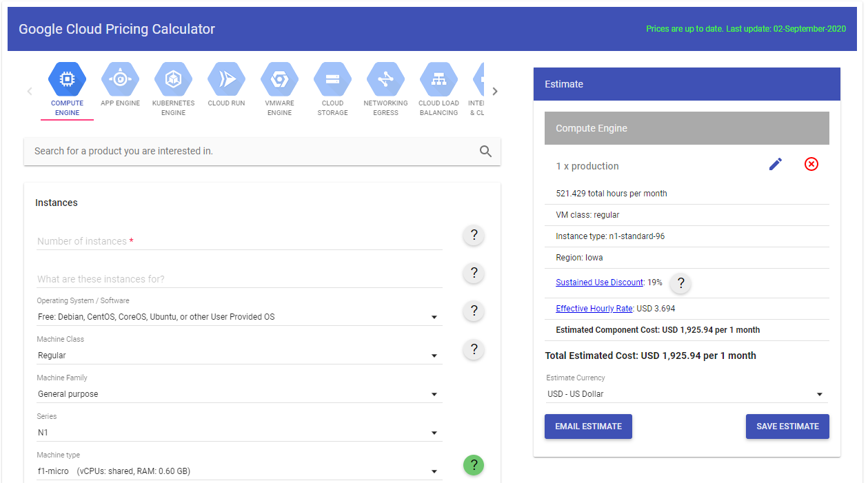
Task: Expand the Operating System / Software dropdown
Action: tap(239, 317)
